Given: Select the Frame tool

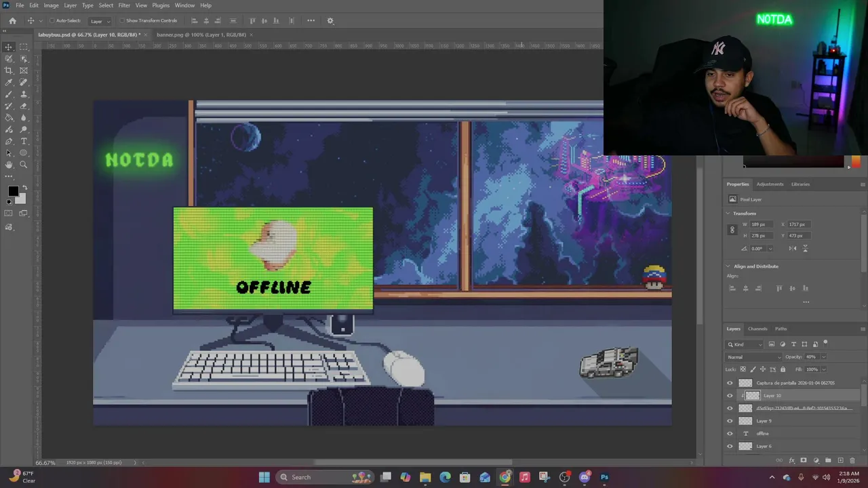Looking at the screenshot, I should (24, 70).
